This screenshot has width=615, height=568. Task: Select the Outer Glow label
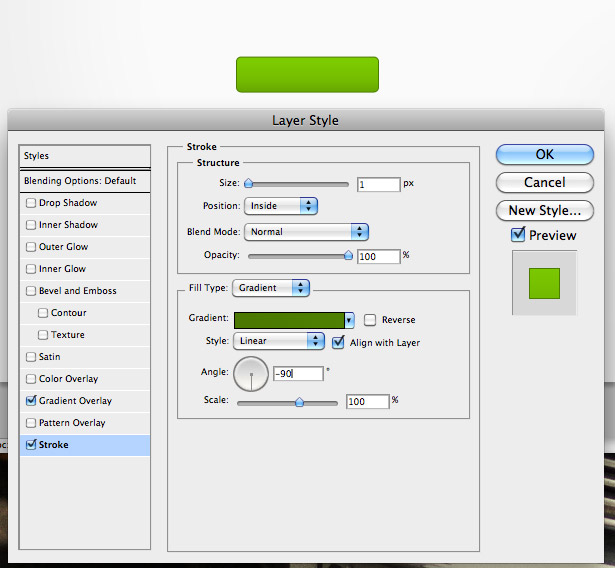pos(63,247)
